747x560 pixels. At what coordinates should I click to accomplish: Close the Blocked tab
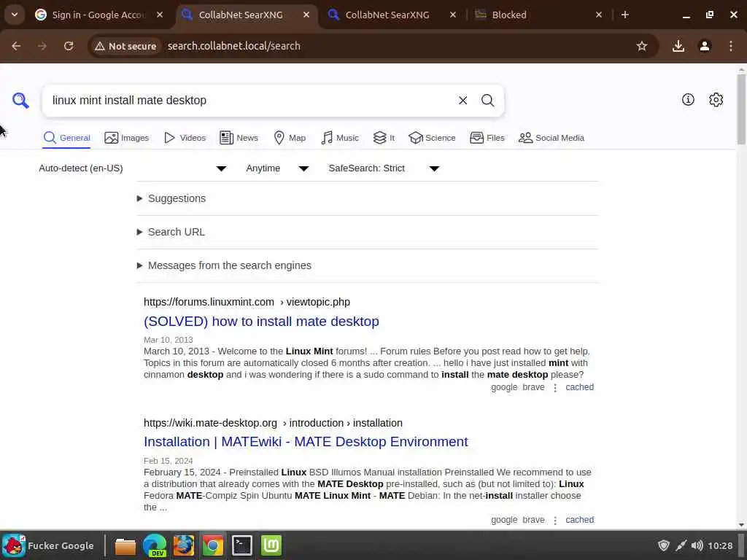click(x=599, y=15)
